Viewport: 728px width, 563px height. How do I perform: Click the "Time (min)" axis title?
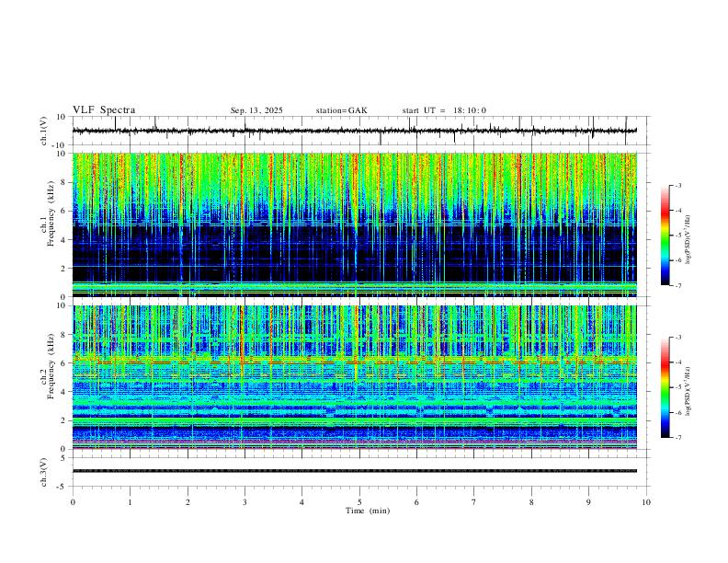(368, 511)
